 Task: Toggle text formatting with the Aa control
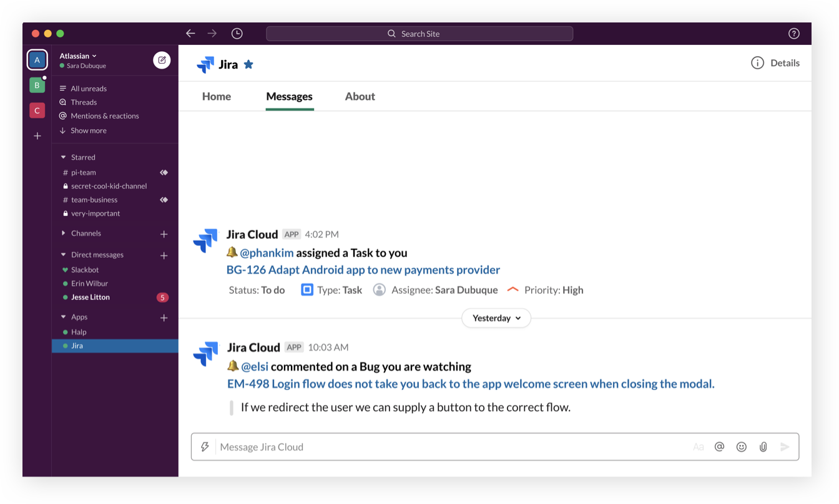[697, 447]
